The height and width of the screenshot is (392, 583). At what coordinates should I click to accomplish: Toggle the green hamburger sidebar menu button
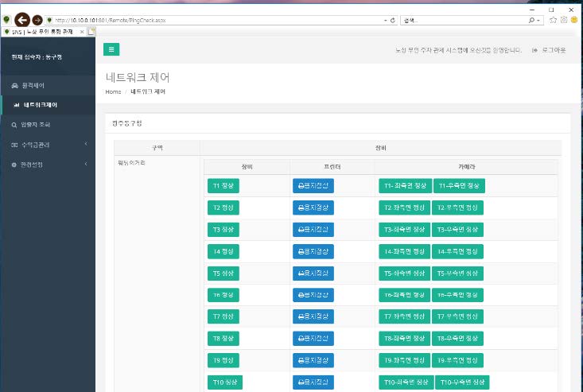tap(111, 49)
